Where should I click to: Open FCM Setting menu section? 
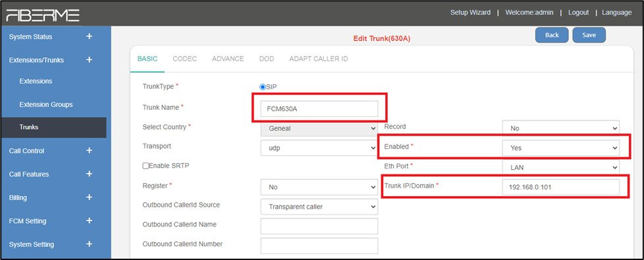tap(28, 221)
